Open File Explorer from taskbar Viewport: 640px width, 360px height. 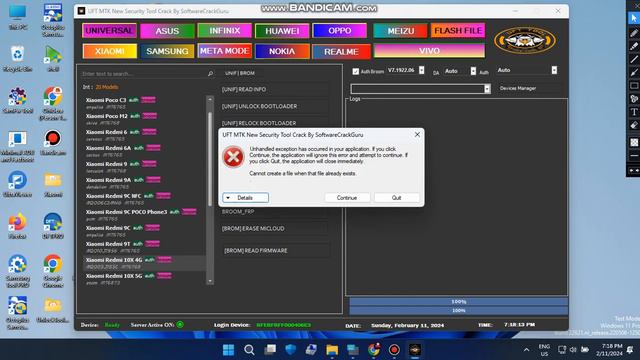pyautogui.click(x=332, y=350)
